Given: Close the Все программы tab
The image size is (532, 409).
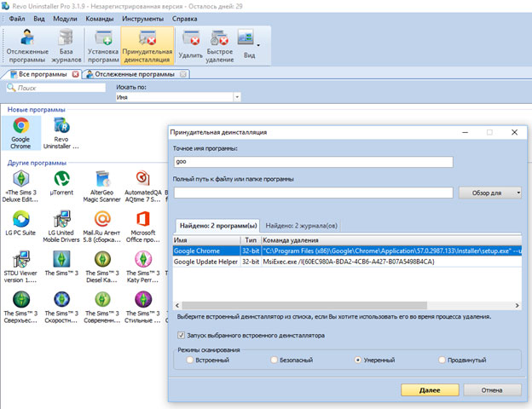Looking at the screenshot, I should [x=75, y=74].
